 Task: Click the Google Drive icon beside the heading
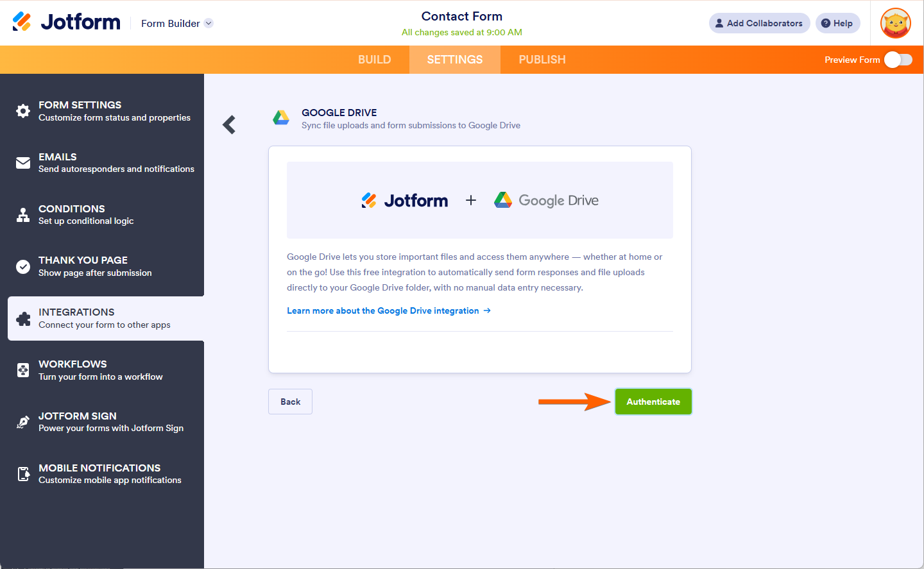click(281, 117)
